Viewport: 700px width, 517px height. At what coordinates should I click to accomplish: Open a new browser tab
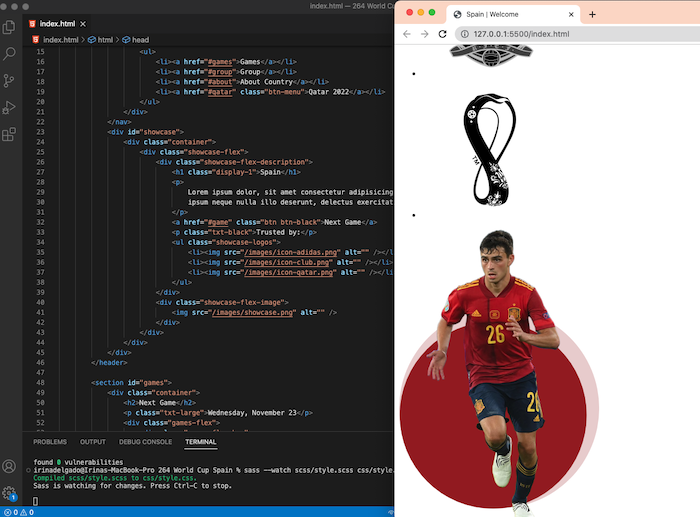click(592, 14)
